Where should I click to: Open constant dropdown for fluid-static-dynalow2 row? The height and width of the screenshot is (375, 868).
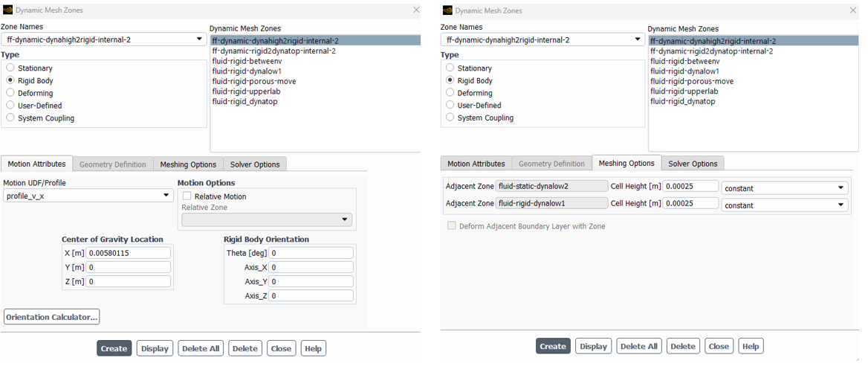[x=785, y=188]
